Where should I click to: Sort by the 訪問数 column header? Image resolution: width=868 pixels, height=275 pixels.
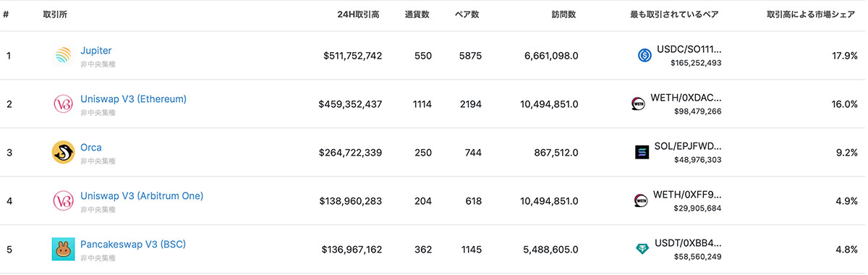point(563,14)
